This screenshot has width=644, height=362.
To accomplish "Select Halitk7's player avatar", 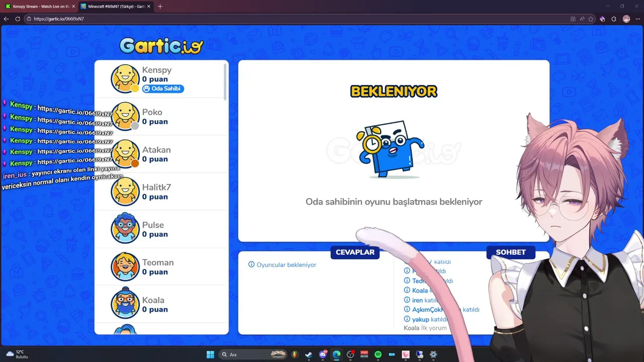I will [125, 192].
